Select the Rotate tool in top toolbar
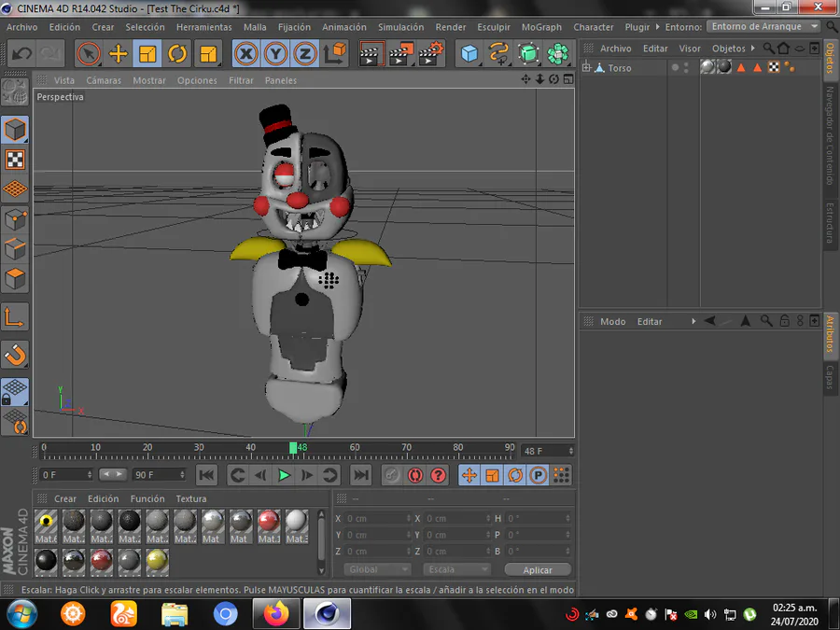The height and width of the screenshot is (630, 840). 177,54
